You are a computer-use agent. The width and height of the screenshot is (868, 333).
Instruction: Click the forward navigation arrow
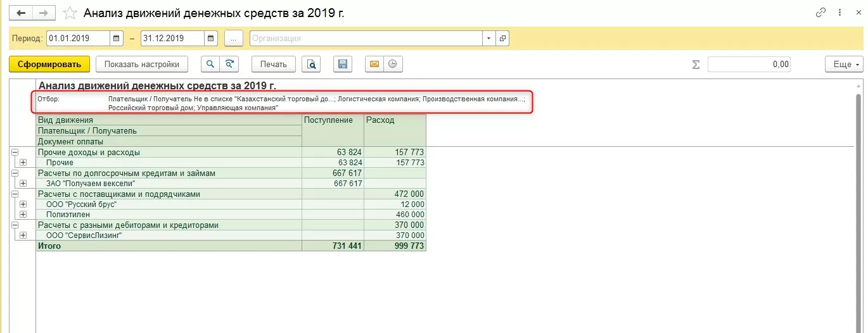(43, 13)
